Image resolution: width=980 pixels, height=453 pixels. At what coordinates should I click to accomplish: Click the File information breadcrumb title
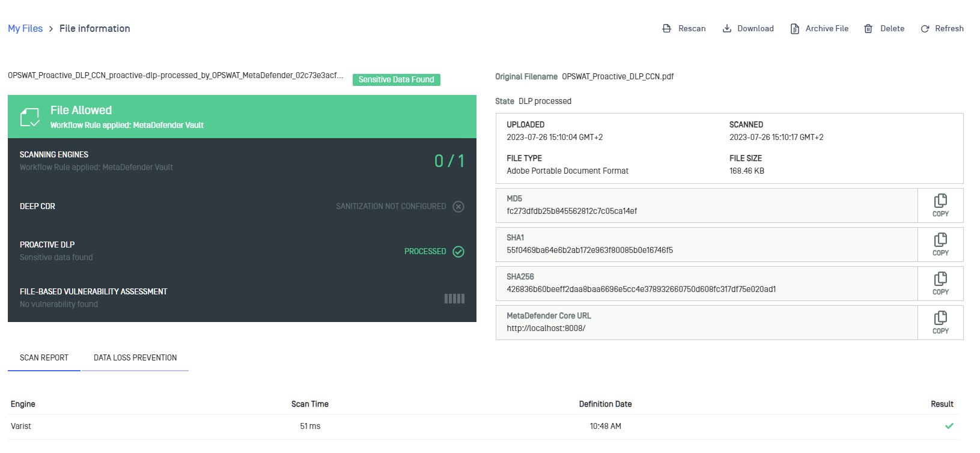click(x=95, y=28)
